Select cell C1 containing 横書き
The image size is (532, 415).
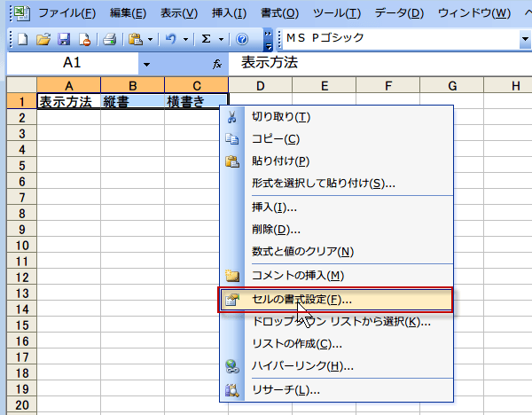pos(197,101)
